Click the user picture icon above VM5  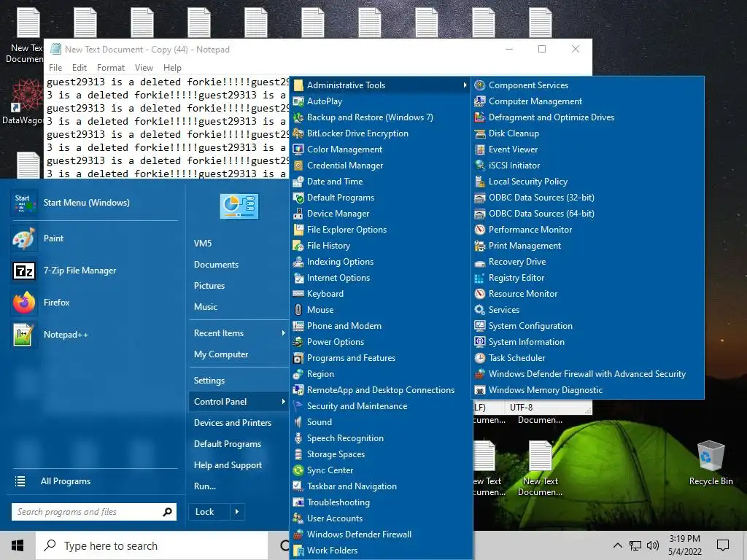tap(239, 206)
